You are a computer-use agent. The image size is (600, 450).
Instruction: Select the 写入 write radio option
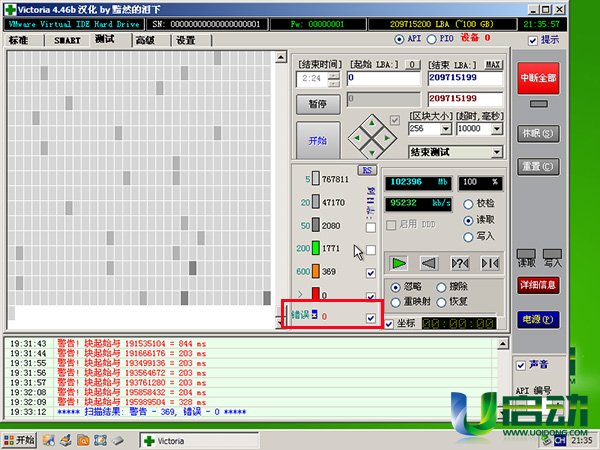pyautogui.click(x=468, y=237)
